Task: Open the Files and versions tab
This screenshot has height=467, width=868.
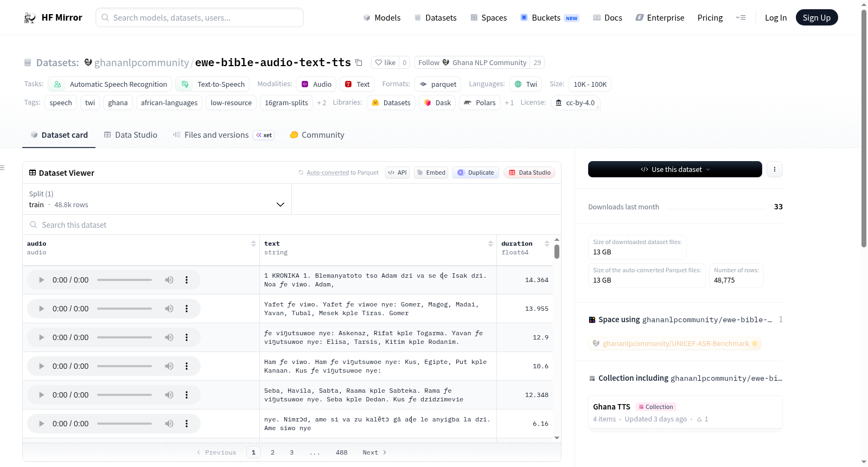Action: click(x=224, y=135)
